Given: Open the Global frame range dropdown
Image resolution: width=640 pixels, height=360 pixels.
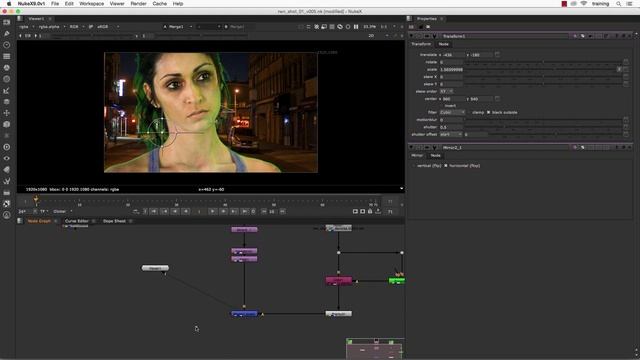Looking at the screenshot, I should 62,211.
